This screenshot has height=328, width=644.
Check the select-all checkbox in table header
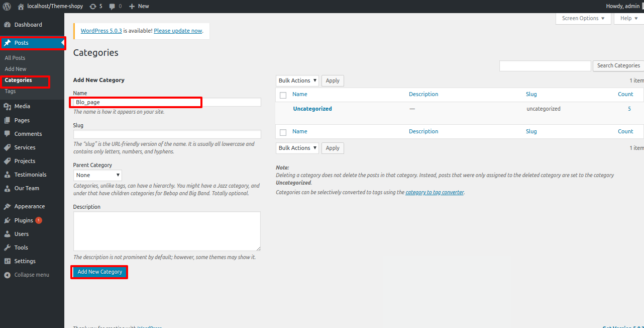tap(283, 95)
